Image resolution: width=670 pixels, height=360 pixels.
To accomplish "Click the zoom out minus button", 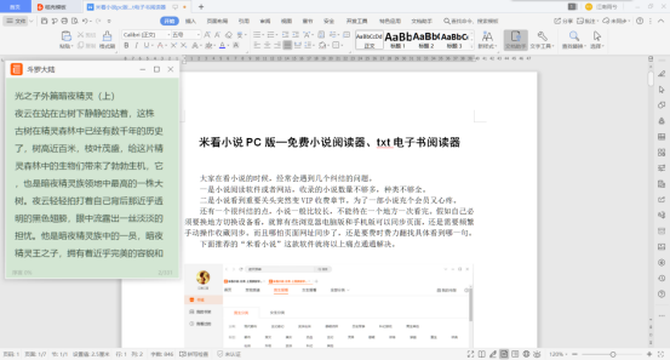I will coord(575,354).
